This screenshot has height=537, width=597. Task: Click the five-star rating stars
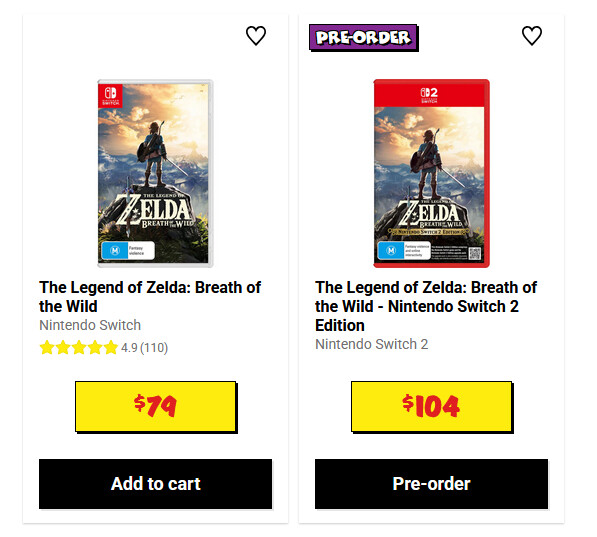(78, 347)
